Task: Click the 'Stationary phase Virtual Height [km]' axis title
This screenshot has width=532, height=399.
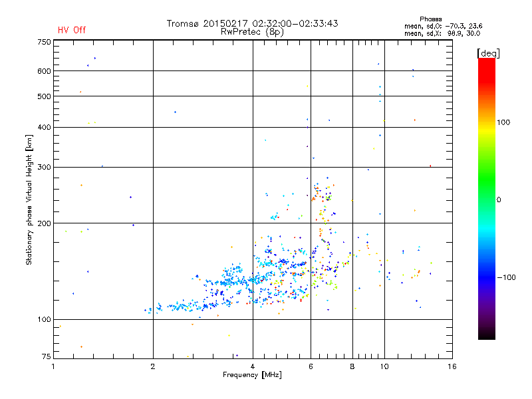Action: (29, 199)
